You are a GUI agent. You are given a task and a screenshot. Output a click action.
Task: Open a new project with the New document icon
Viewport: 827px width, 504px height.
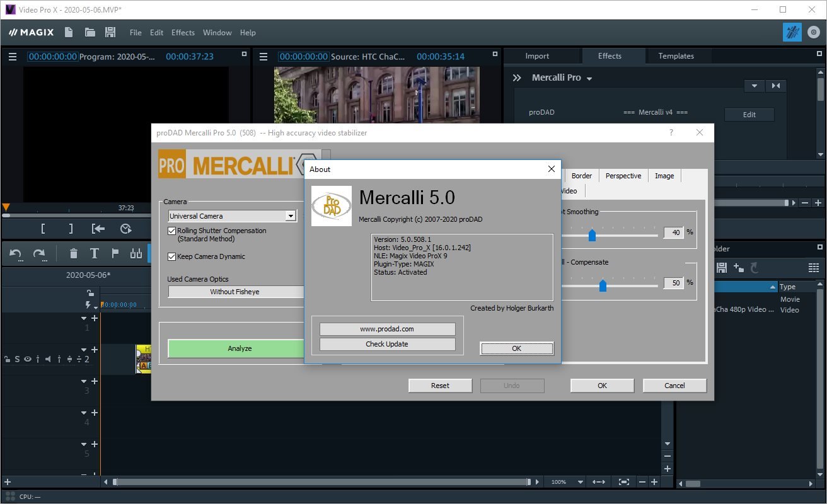(68, 32)
